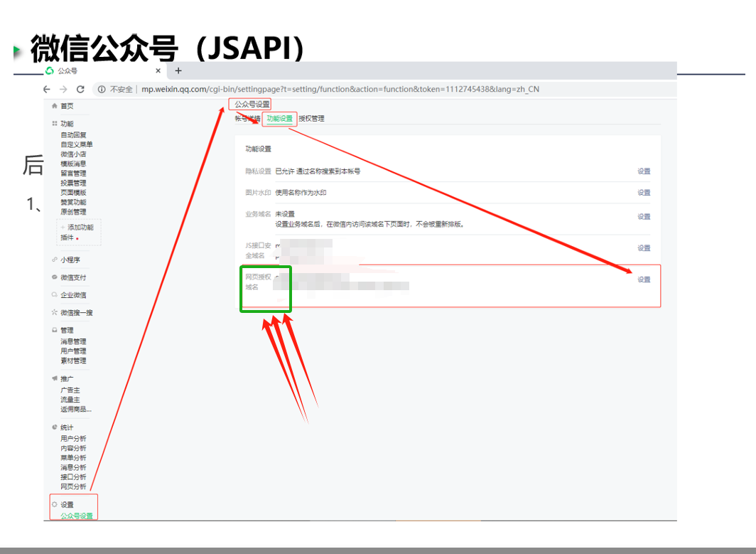Select 公众号设置 at the sidebar bottom
The image size is (756, 554).
point(77,516)
